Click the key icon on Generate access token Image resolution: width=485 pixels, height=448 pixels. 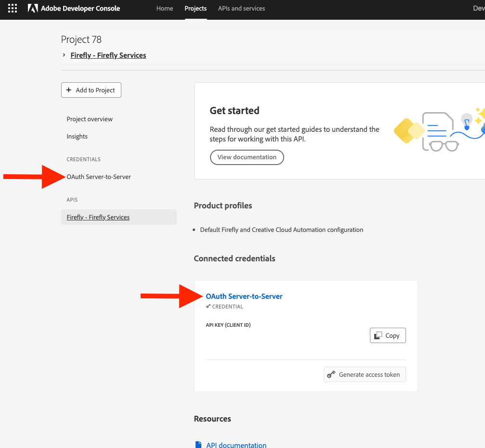click(x=331, y=374)
